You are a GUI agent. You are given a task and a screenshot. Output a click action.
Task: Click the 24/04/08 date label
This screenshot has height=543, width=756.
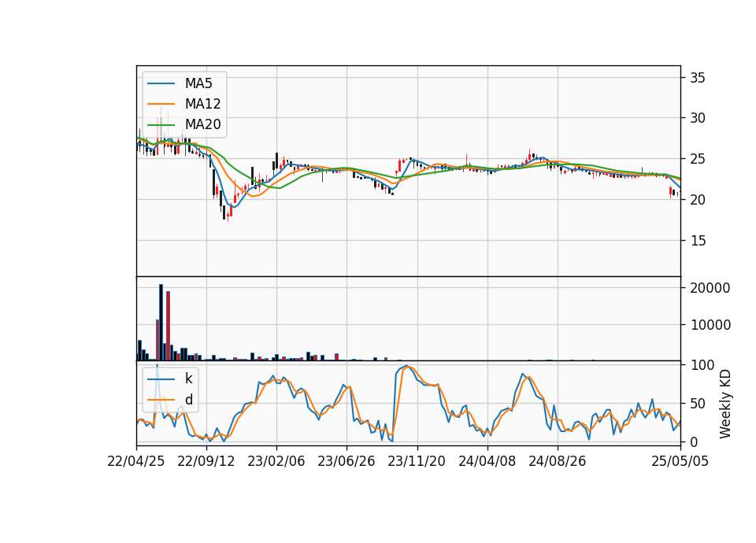487,461
